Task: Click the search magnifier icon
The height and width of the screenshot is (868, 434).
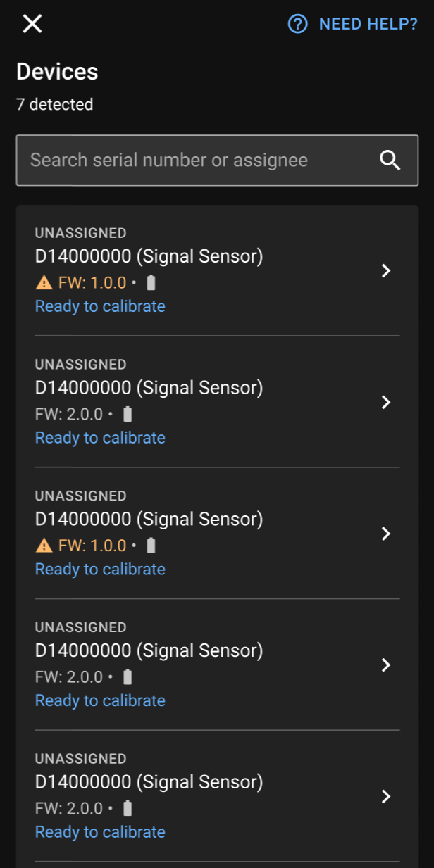Action: click(x=390, y=161)
